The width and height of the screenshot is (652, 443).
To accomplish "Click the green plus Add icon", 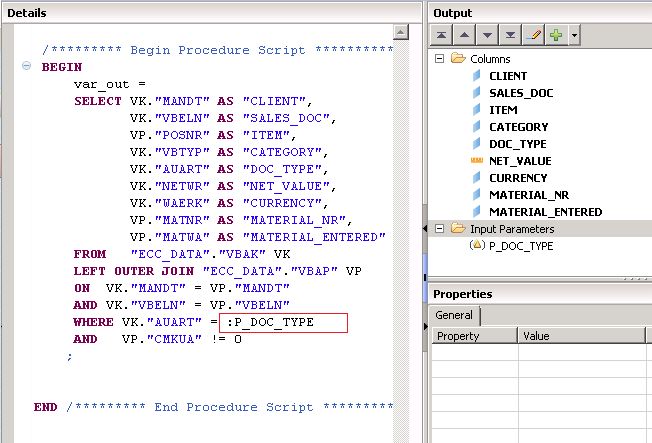I will tap(556, 36).
